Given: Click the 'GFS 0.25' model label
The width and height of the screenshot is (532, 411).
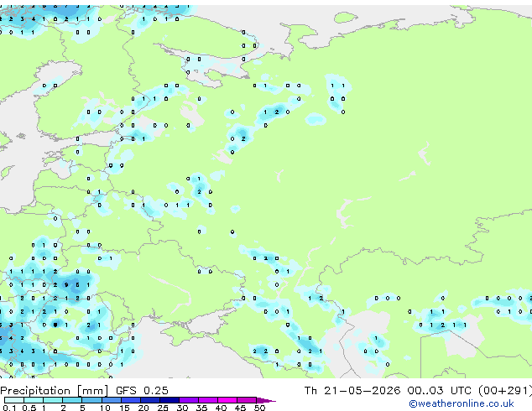Looking at the screenshot, I should pos(142,391).
